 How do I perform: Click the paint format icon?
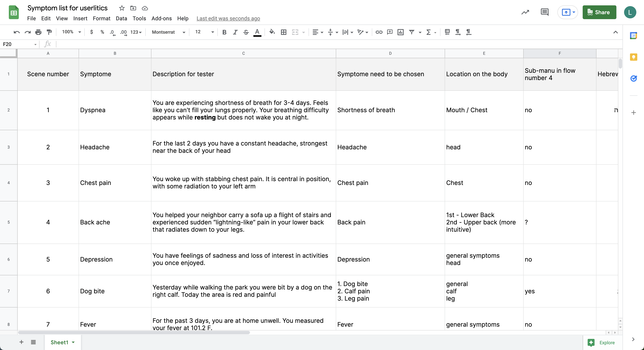tap(49, 32)
